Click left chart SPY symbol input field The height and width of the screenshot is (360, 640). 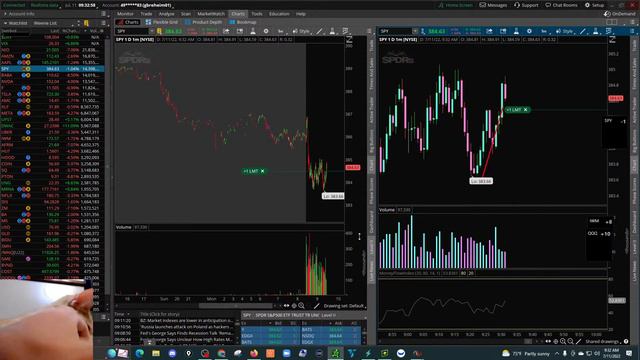(x=132, y=31)
